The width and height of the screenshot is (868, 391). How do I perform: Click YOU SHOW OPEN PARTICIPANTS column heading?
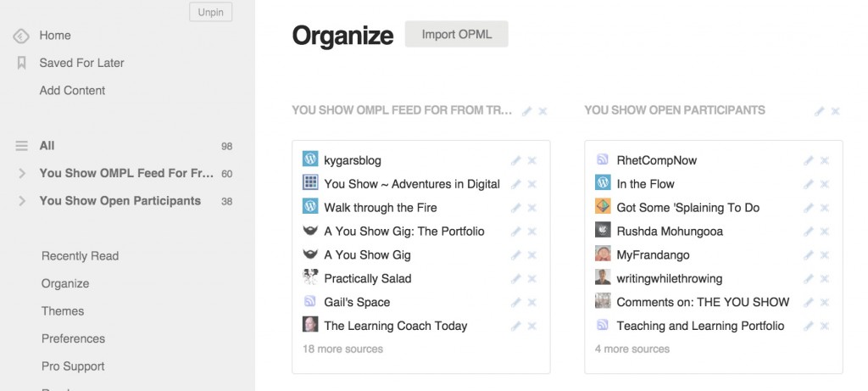point(675,110)
